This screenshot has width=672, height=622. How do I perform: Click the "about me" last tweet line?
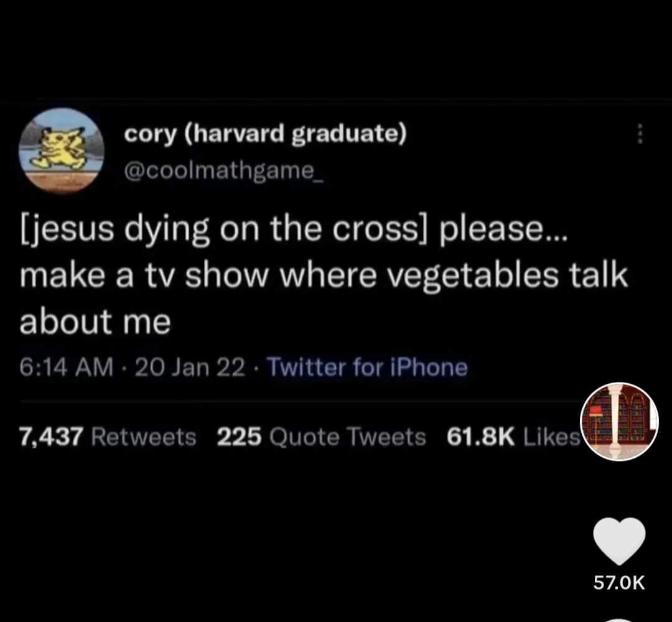(95, 322)
